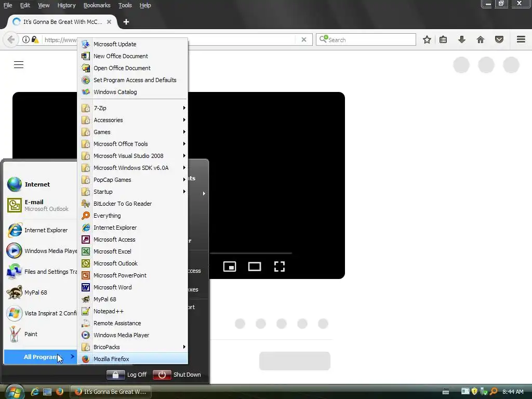Open the Tools menu
This screenshot has height=399, width=532.
[x=125, y=5]
